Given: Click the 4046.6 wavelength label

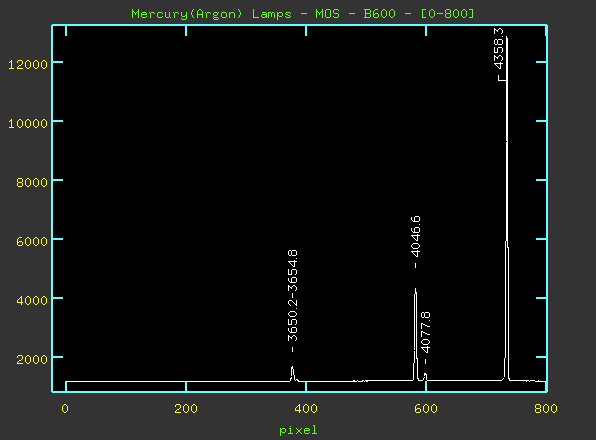Looking at the screenshot, I should (x=415, y=236).
